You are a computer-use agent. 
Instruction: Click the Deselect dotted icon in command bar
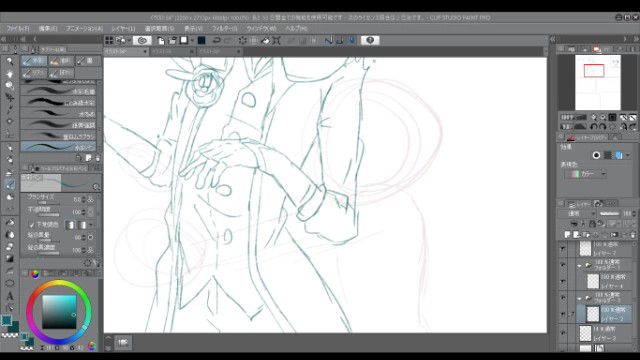pyautogui.click(x=242, y=40)
